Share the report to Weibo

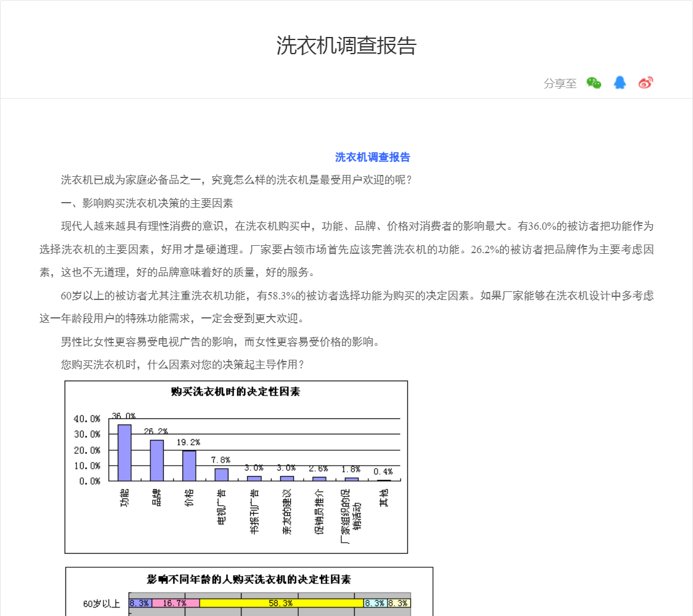point(646,83)
